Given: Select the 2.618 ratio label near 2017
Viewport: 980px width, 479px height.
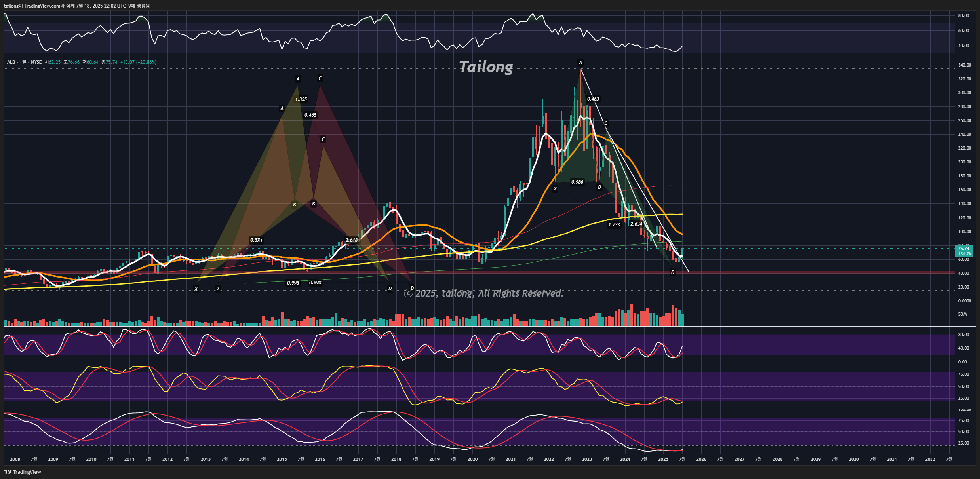Looking at the screenshot, I should [x=352, y=240].
